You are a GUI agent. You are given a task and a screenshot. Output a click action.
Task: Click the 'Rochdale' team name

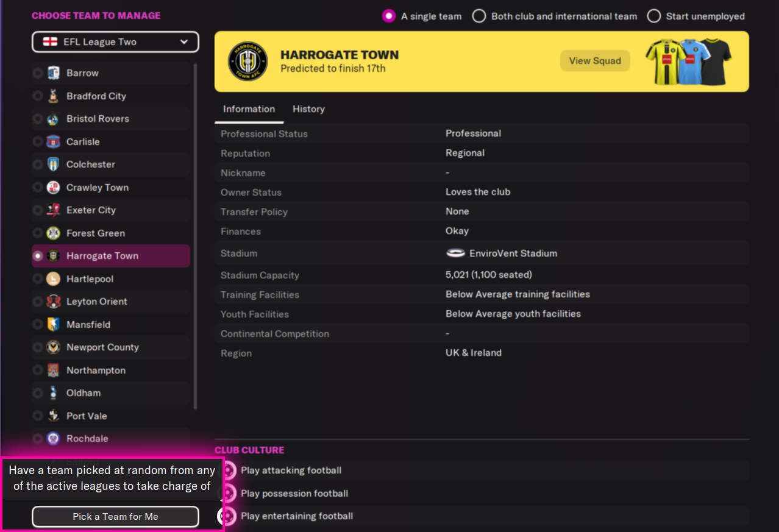pos(87,439)
